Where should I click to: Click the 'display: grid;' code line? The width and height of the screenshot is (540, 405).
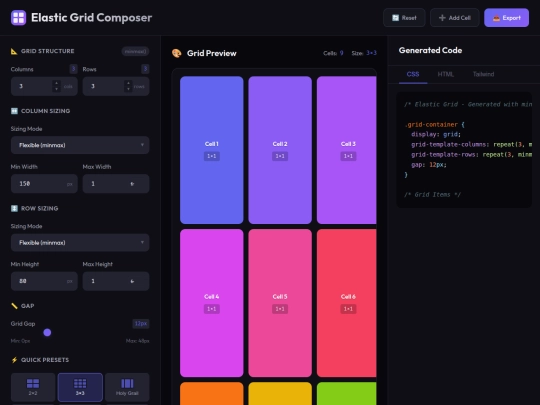[436, 134]
